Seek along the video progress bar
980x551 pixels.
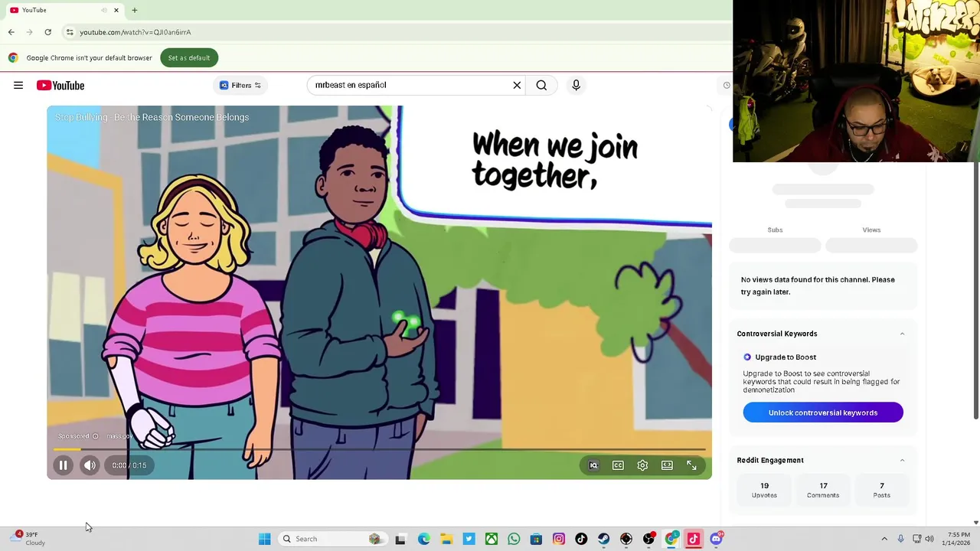379,449
